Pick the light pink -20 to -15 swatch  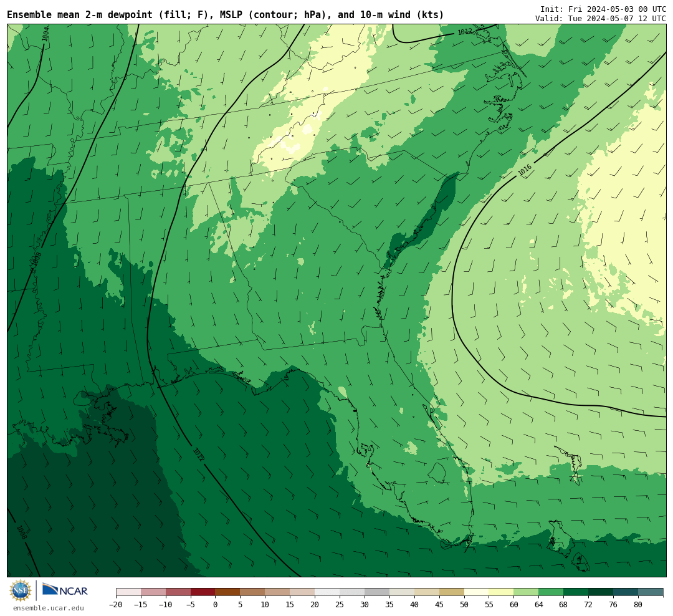tap(128, 592)
